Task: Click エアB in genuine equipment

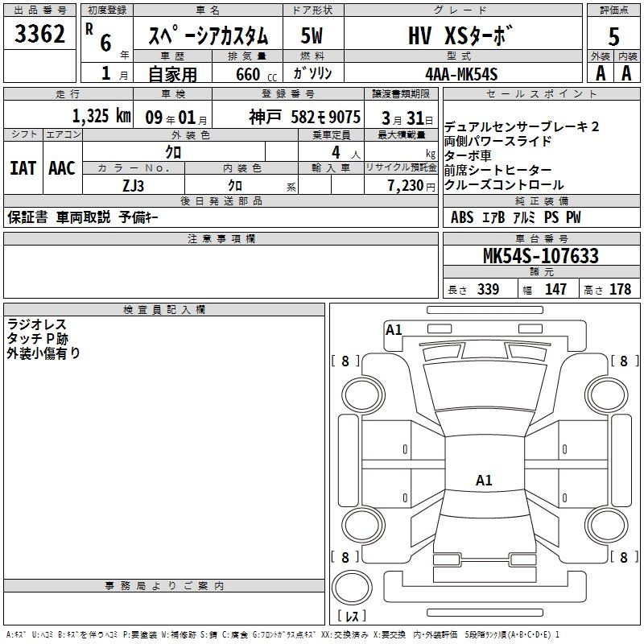Action: pos(493,217)
